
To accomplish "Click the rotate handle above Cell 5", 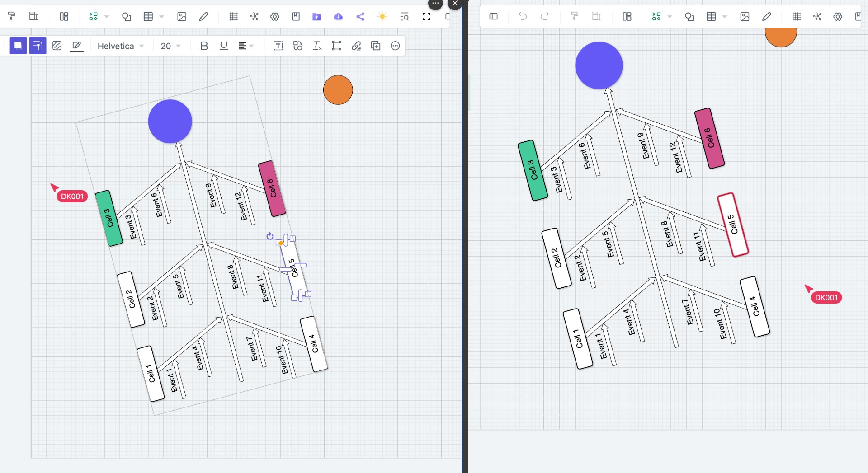I will point(270,236).
